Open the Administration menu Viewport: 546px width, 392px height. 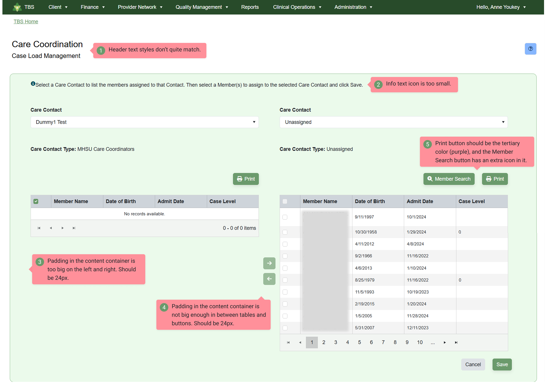click(x=353, y=7)
